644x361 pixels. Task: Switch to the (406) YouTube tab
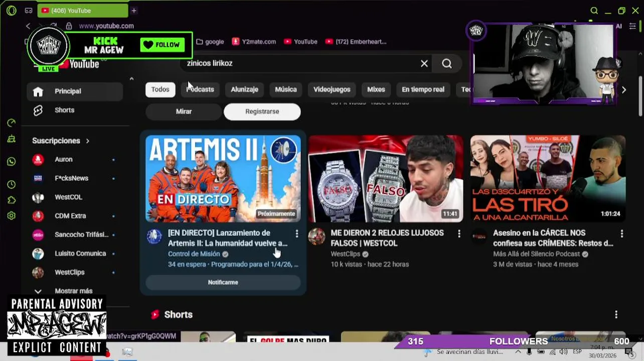(83, 11)
